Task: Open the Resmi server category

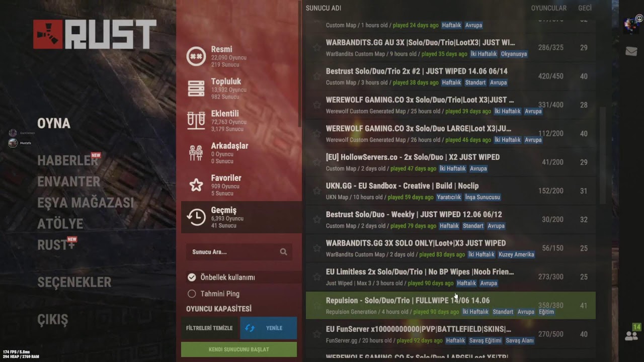Action: tap(242, 57)
